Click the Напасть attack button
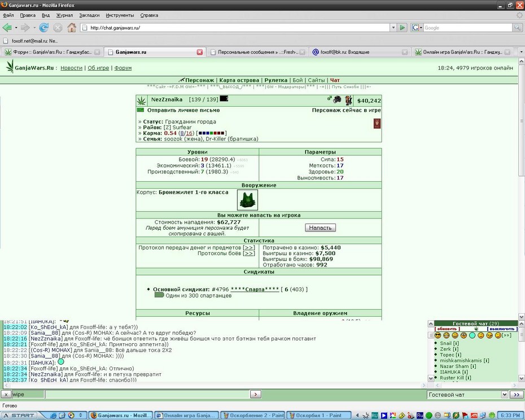525x420 pixels. pyautogui.click(x=321, y=228)
